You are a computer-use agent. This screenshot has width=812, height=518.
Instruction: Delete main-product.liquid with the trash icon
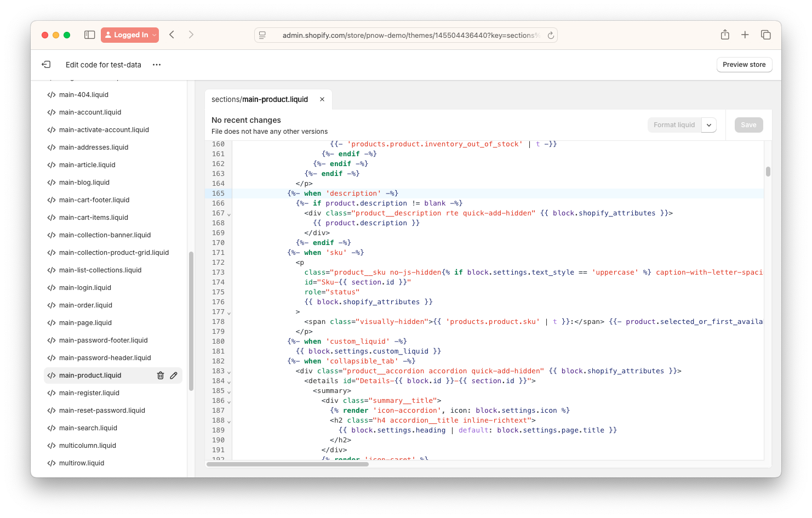161,375
